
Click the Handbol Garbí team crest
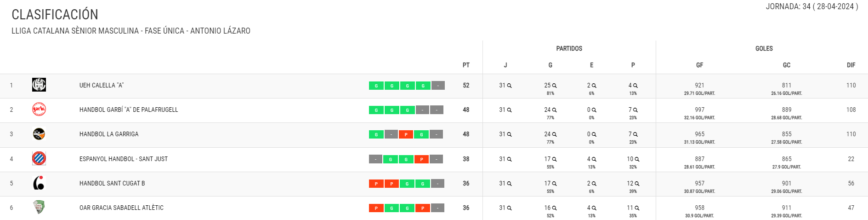click(x=39, y=109)
